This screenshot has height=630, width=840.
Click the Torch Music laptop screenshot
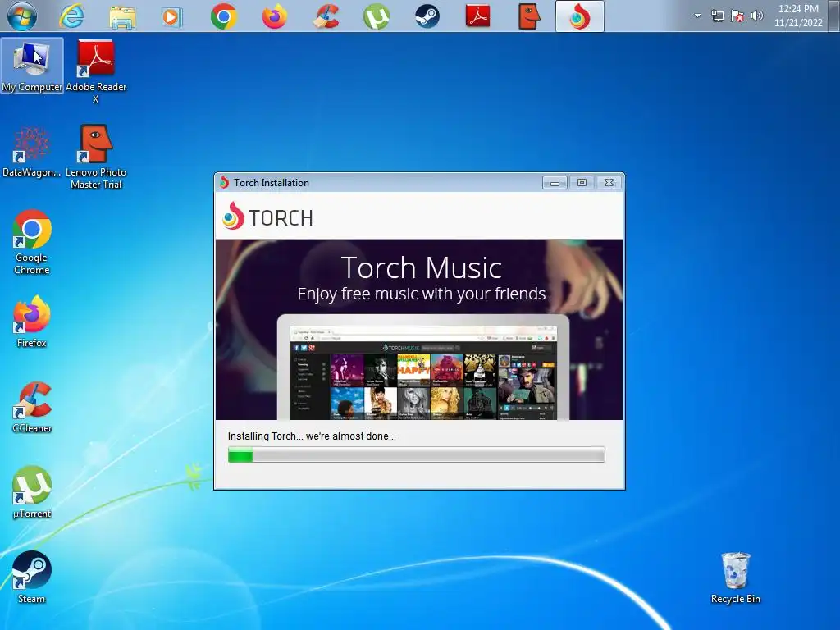click(x=423, y=367)
